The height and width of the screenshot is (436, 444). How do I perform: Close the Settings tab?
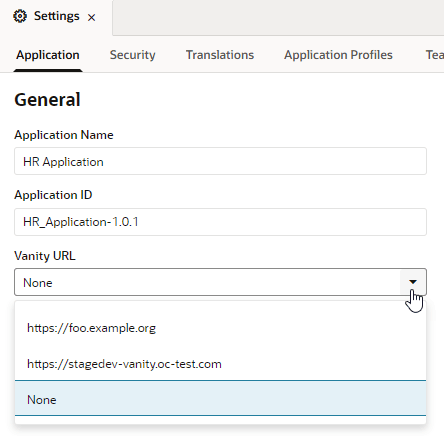click(91, 17)
